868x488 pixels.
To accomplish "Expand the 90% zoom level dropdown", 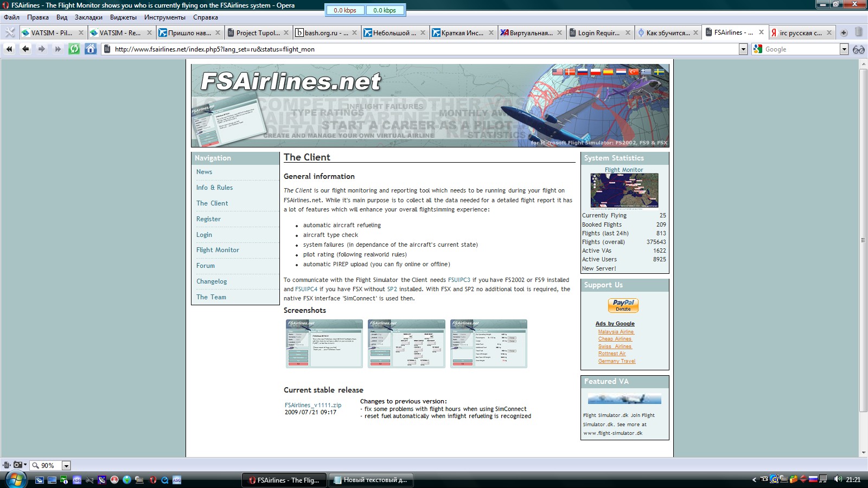I will click(66, 466).
